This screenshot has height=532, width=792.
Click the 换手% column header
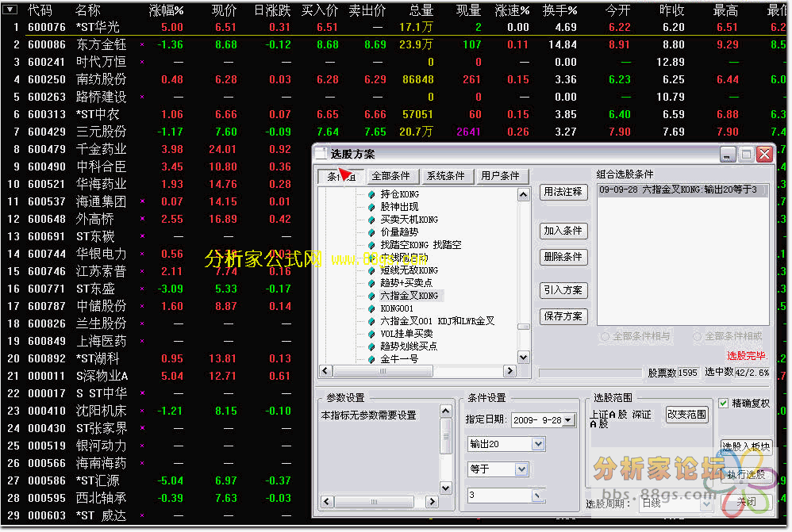click(x=559, y=10)
